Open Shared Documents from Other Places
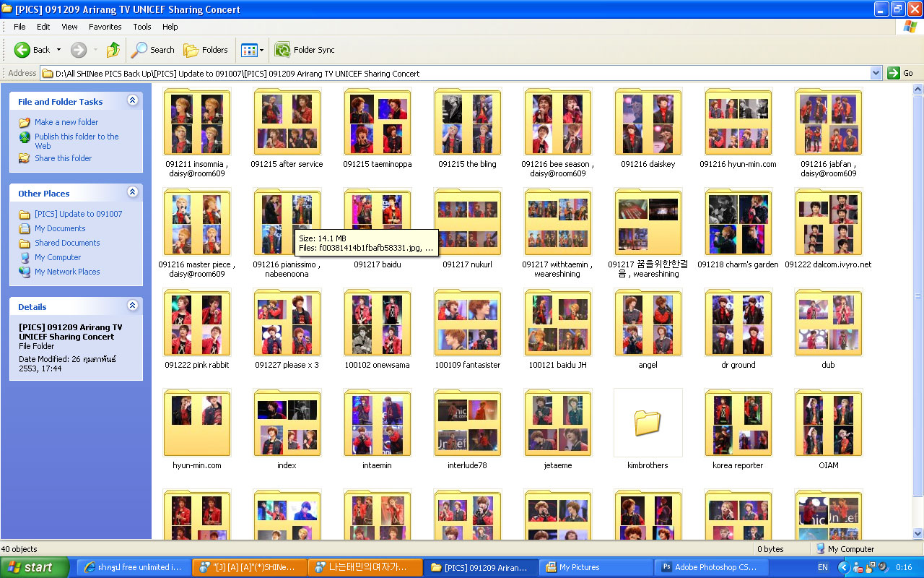924x578 pixels. tap(67, 243)
